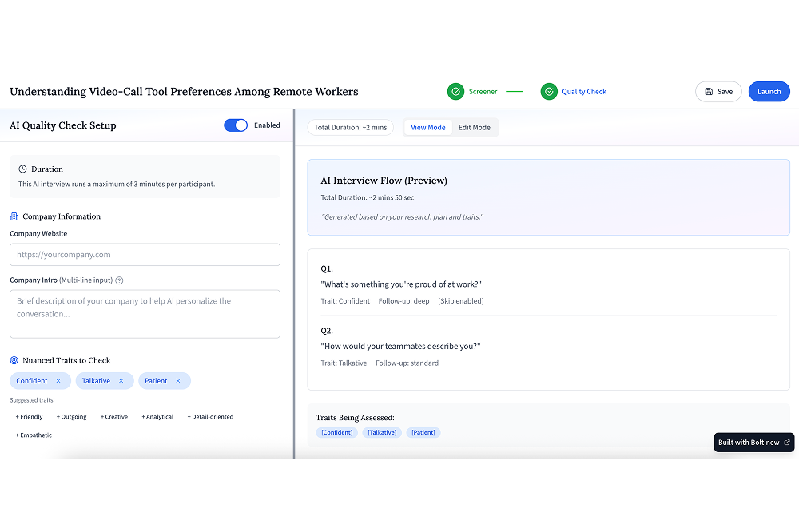Screen dimensions: 799x532
Task: Click "Trait: Talkative" text under Q2
Action: [344, 363]
